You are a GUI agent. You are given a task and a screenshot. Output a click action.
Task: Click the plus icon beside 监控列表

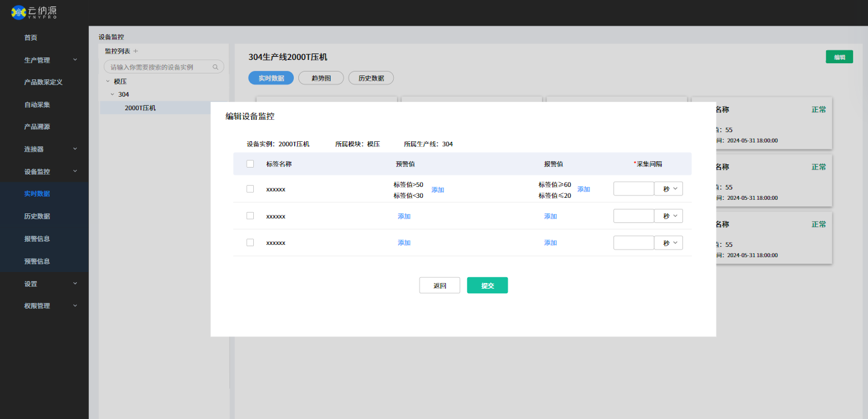(135, 51)
